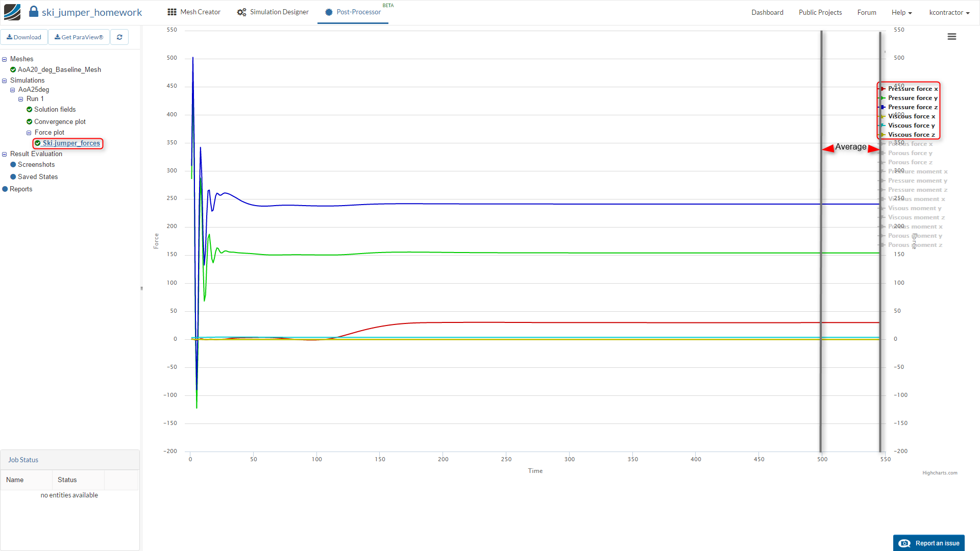
Task: Open the Convergence plot tree item
Action: [60, 122]
